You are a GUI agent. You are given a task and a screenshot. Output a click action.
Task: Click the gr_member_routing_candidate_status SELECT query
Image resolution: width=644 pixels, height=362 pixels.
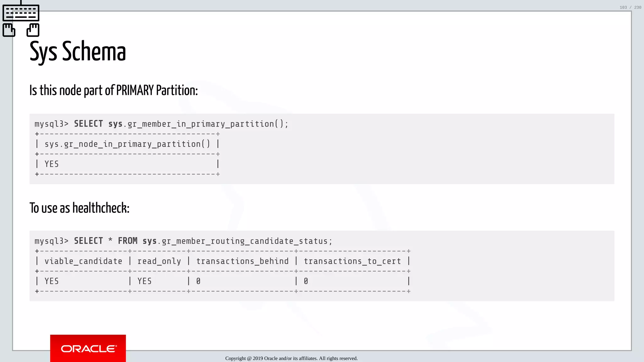183,241
